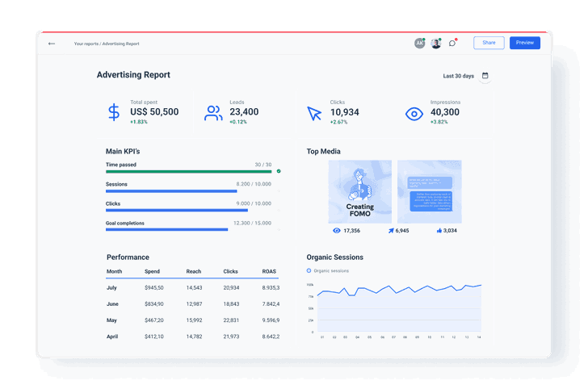
Task: Click the Preview button
Action: [x=525, y=43]
